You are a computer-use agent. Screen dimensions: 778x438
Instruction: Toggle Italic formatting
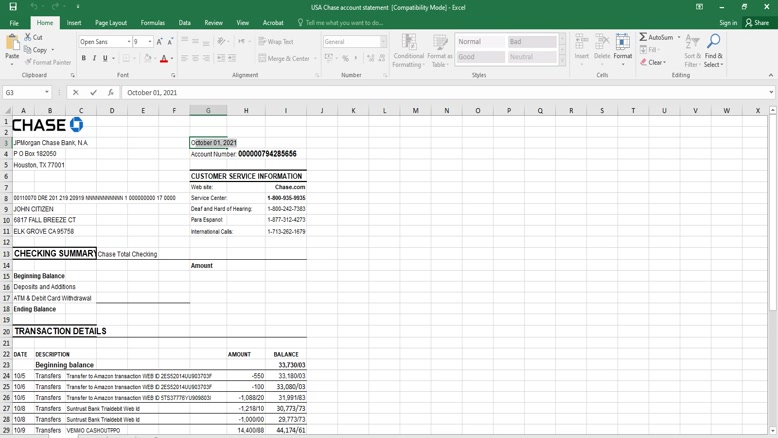point(95,59)
